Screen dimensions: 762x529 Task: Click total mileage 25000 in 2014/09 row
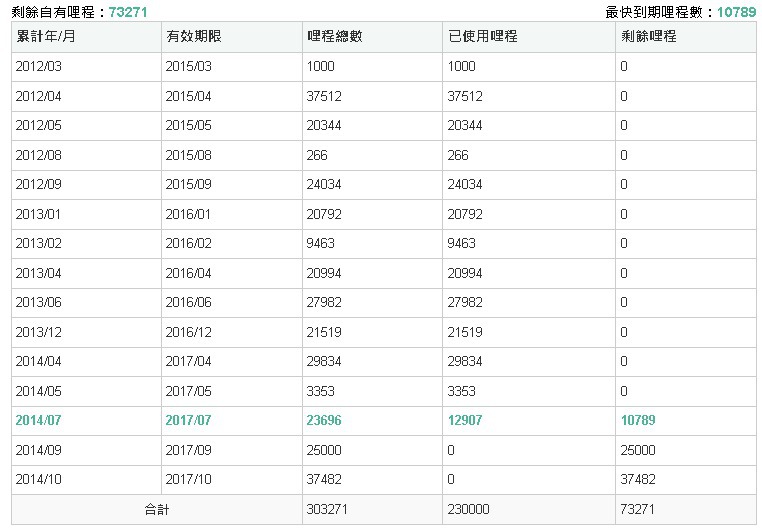click(324, 450)
